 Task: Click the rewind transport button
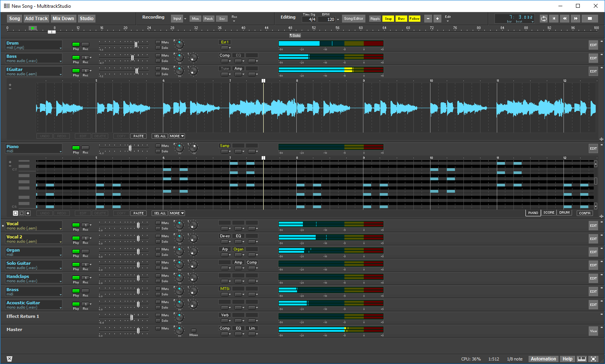point(565,19)
